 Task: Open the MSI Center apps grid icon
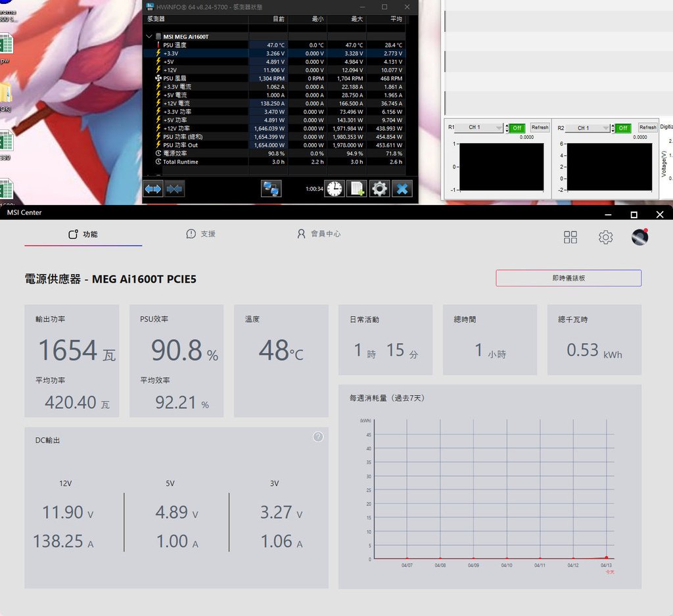pyautogui.click(x=570, y=237)
